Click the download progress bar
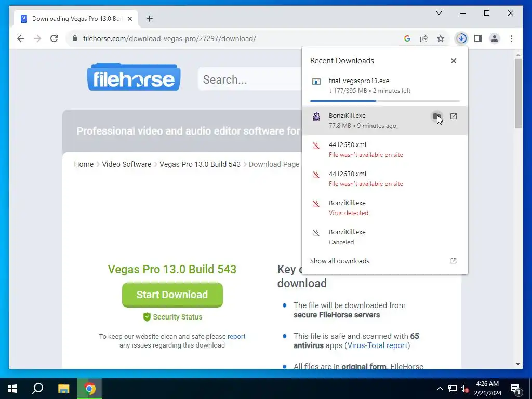Screen dimensions: 532x399 (385, 101)
